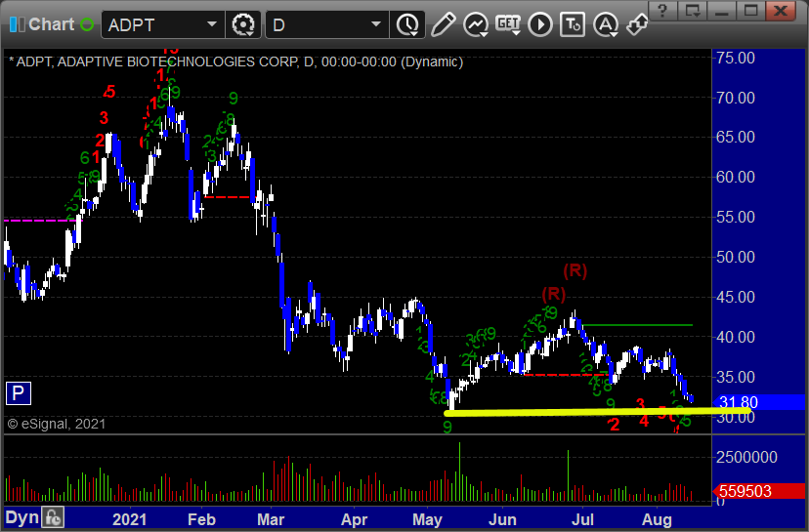The height and width of the screenshot is (532, 809).
Task: Click the 35.00 price axis label
Action: (x=735, y=377)
